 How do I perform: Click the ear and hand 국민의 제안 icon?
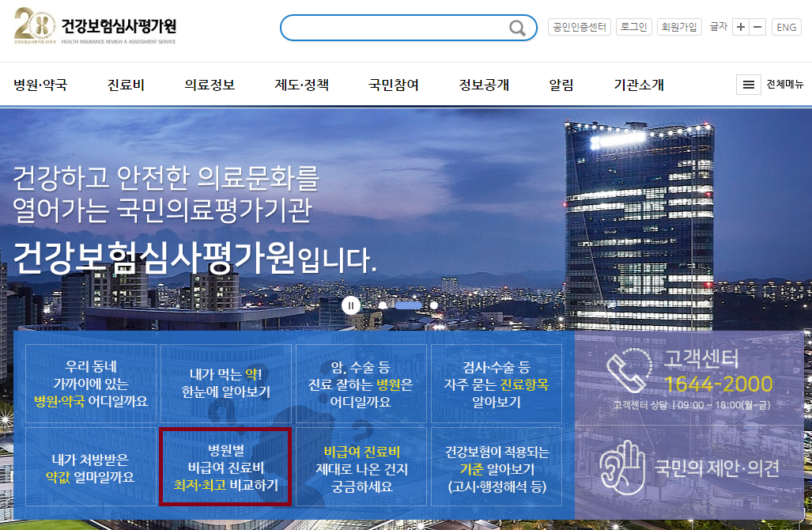[622, 468]
